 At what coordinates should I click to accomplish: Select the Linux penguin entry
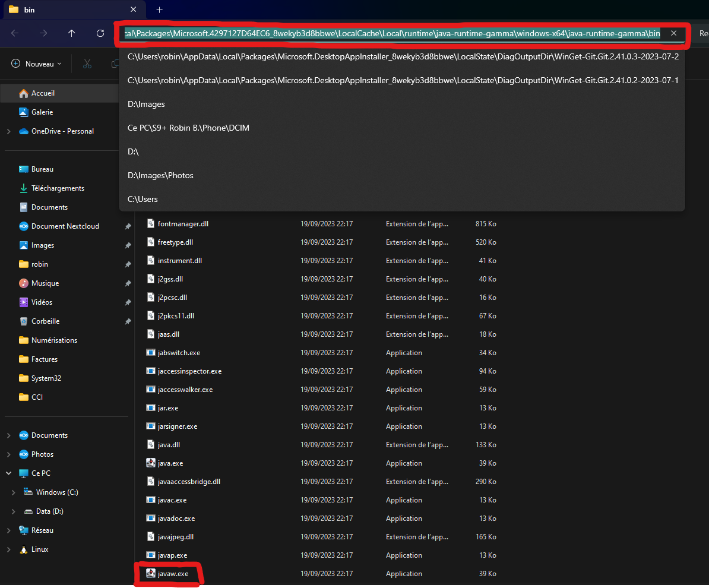pos(39,549)
